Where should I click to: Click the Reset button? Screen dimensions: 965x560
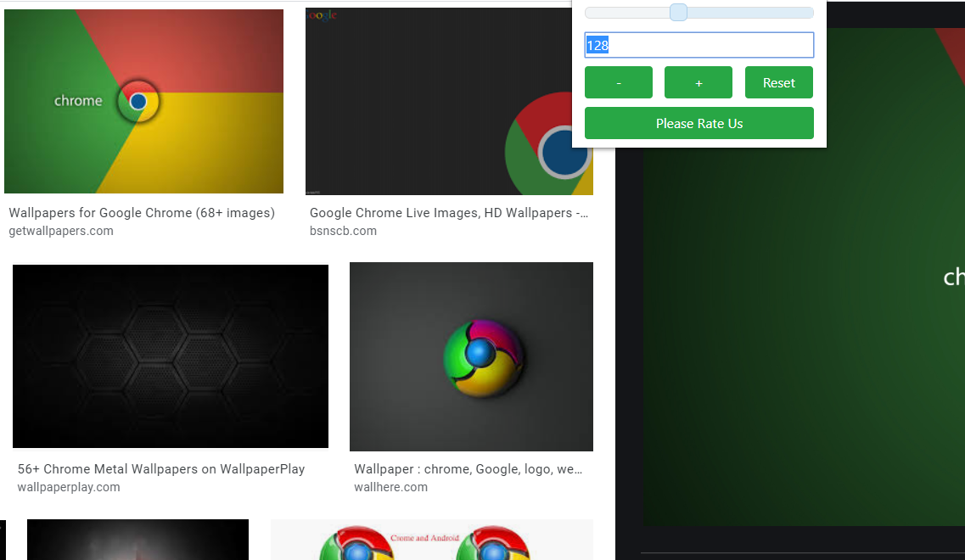tap(778, 82)
